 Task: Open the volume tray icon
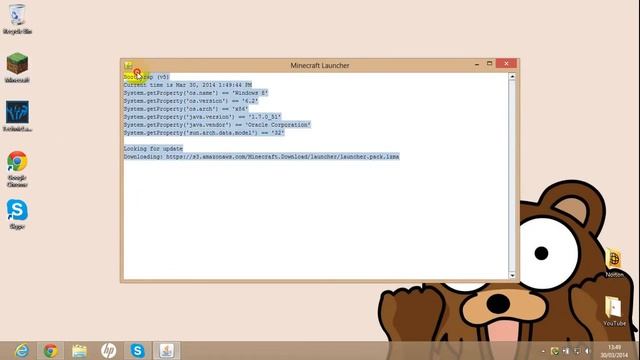pyautogui.click(x=588, y=351)
